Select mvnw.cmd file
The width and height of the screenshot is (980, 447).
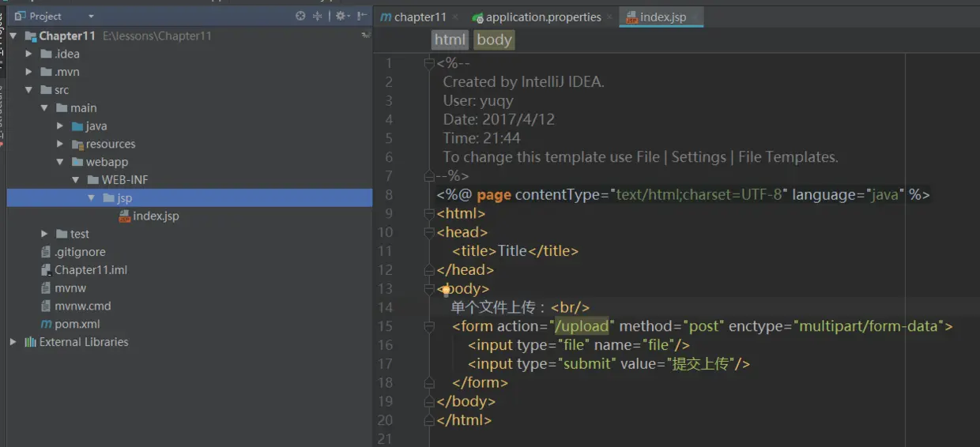pos(82,306)
